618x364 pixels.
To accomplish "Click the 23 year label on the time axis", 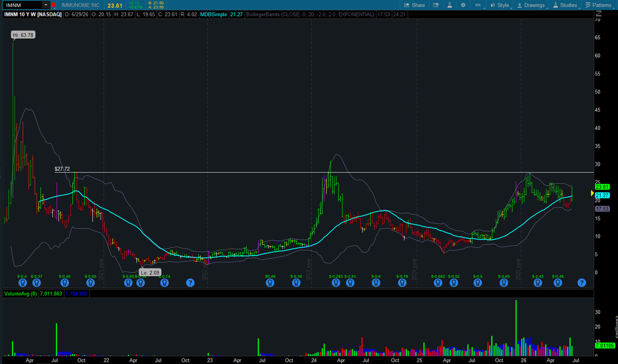I will pos(210,361).
